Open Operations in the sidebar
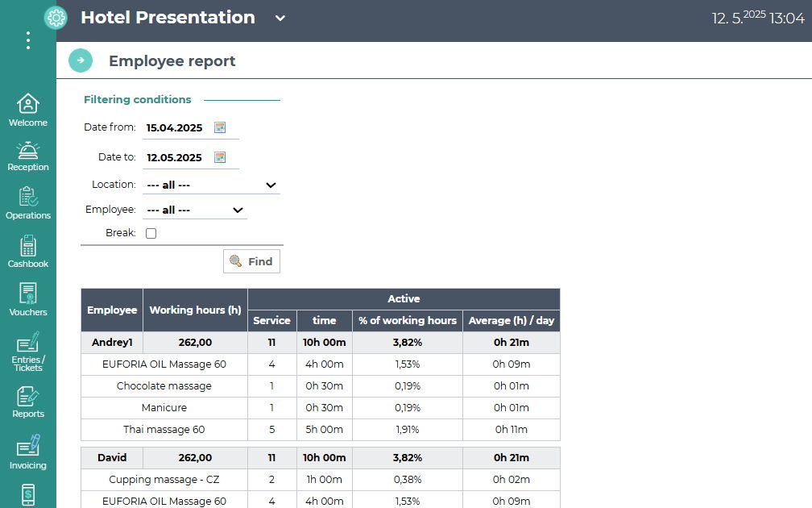This screenshot has width=812, height=508. (x=28, y=203)
